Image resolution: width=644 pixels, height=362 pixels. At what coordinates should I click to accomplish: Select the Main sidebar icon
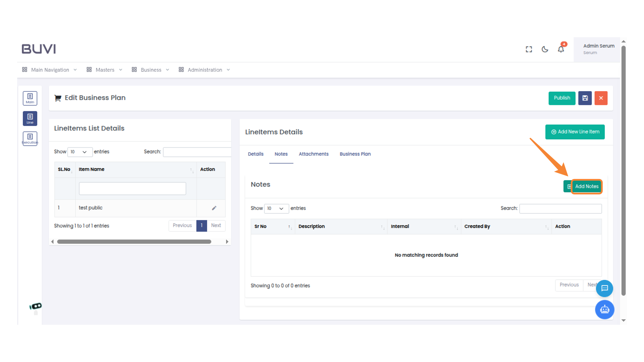coord(30,98)
